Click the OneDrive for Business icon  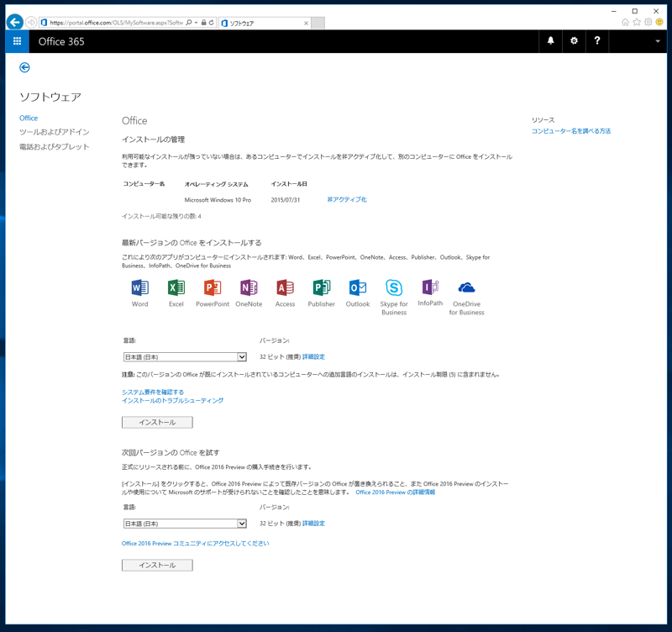(466, 287)
